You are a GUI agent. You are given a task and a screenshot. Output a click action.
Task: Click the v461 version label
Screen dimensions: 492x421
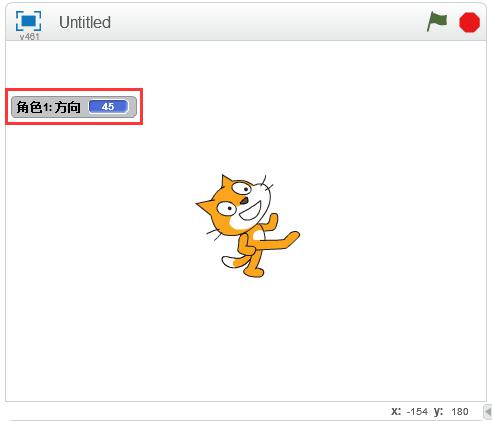point(29,37)
